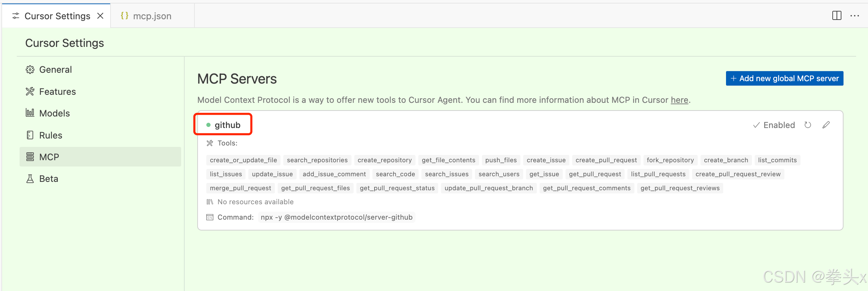Click the search_code tool tag
This screenshot has width=868, height=291.
pos(395,174)
